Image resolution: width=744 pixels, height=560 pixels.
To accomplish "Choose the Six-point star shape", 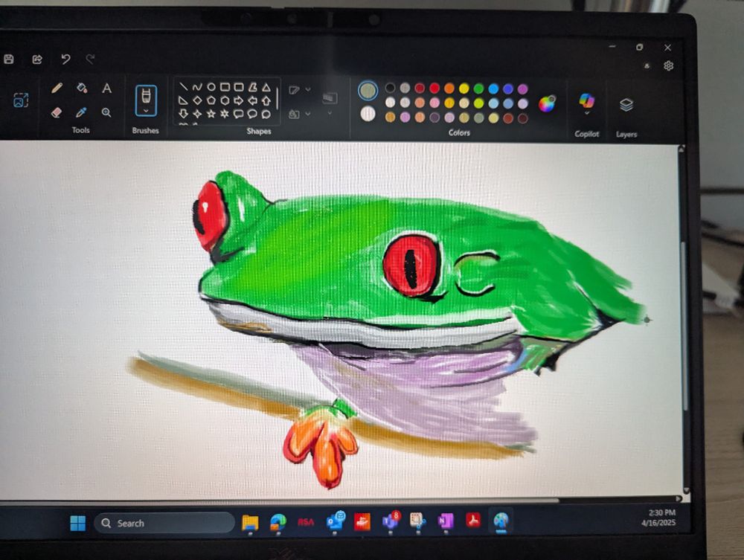I will 225,114.
